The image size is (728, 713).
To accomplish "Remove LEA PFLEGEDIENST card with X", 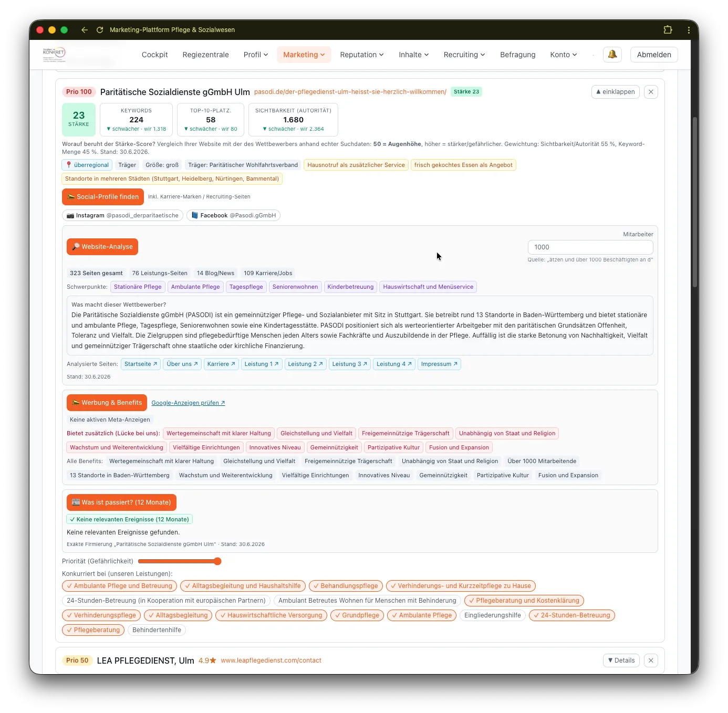I will (651, 660).
